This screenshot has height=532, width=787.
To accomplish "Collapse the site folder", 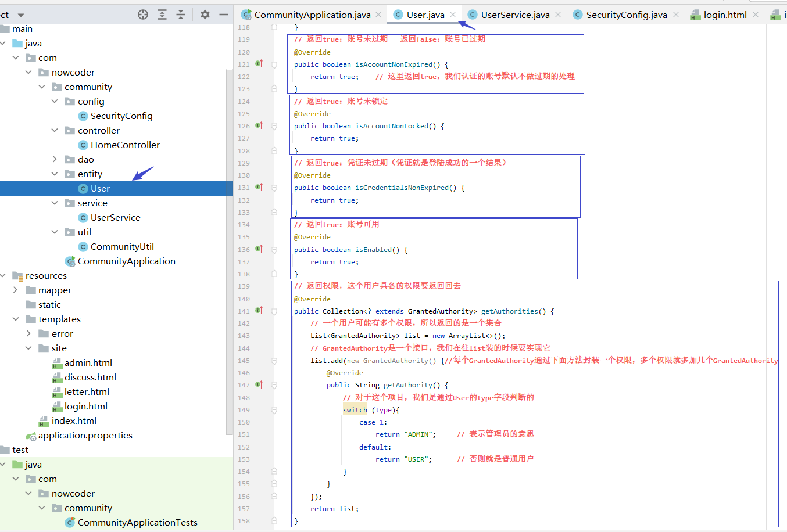I will point(28,348).
